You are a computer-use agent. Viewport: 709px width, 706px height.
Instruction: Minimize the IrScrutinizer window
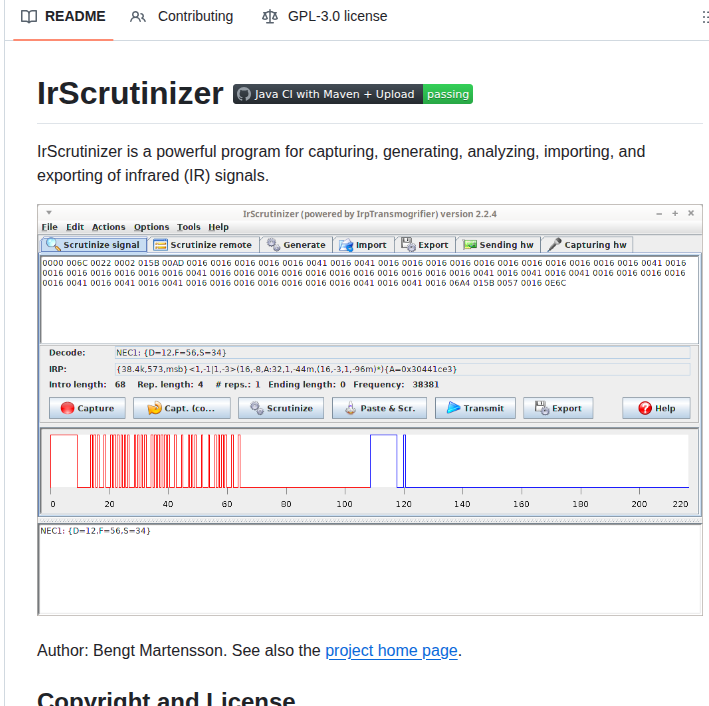(659, 213)
